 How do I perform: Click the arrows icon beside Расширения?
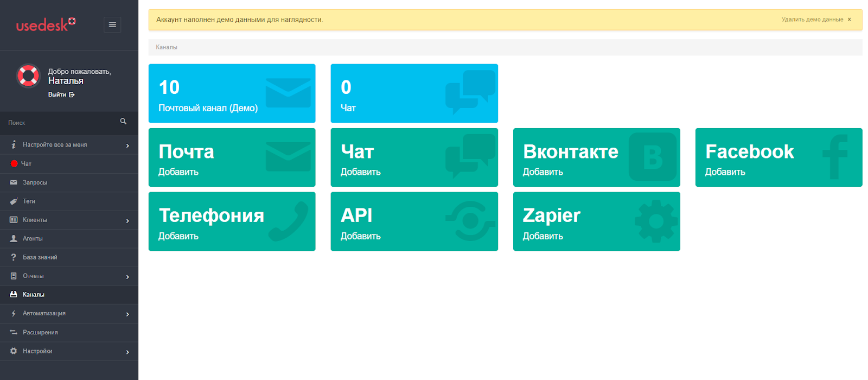pyautogui.click(x=14, y=332)
